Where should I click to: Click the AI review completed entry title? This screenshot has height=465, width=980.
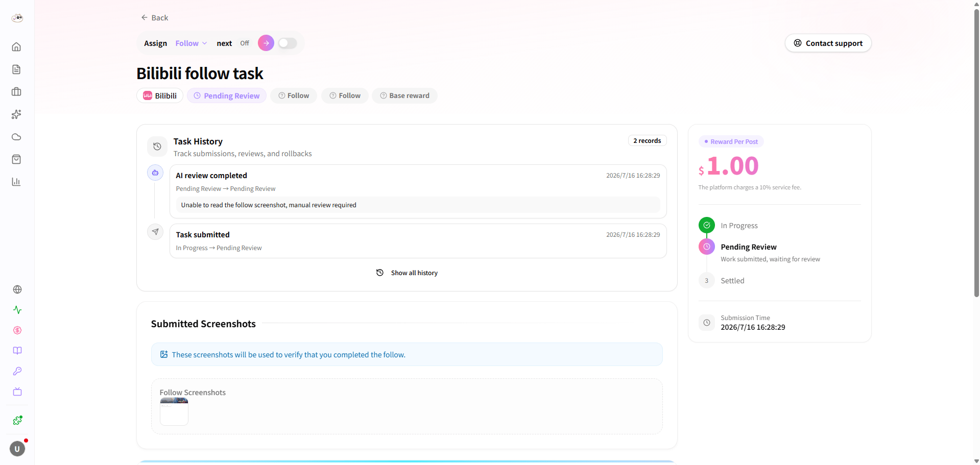(x=211, y=176)
